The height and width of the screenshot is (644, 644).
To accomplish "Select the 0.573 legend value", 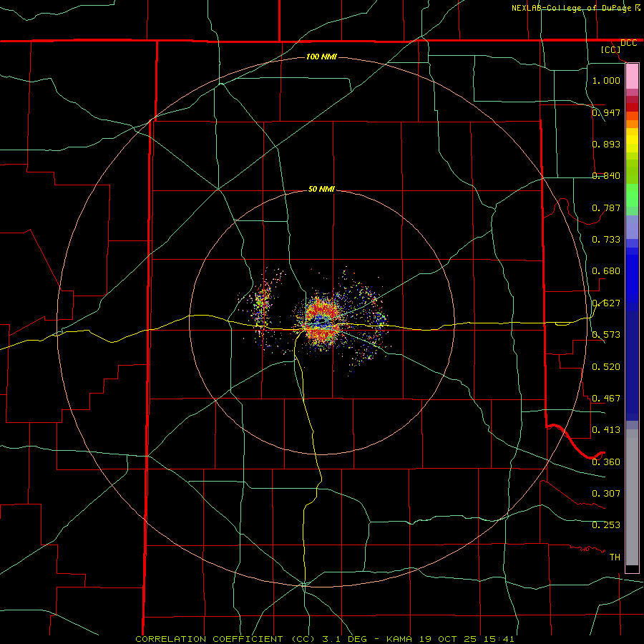I will point(606,335).
